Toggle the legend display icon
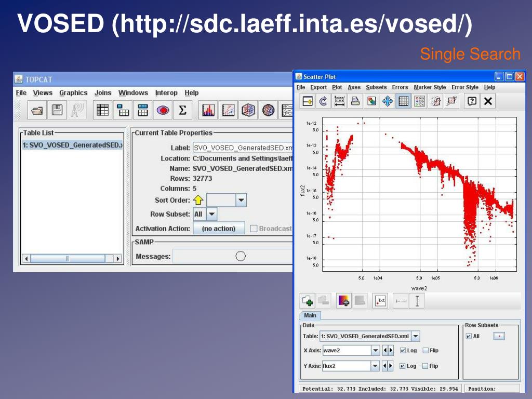532x399 pixels. 420,101
